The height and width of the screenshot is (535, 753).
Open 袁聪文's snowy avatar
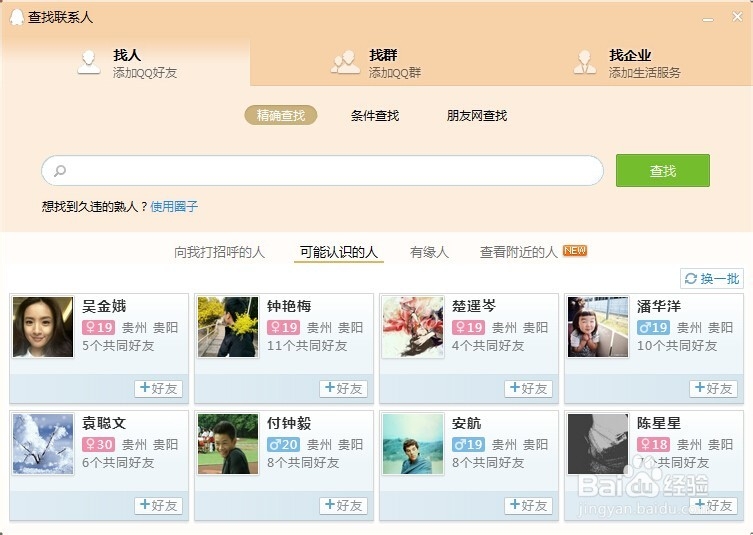43,444
